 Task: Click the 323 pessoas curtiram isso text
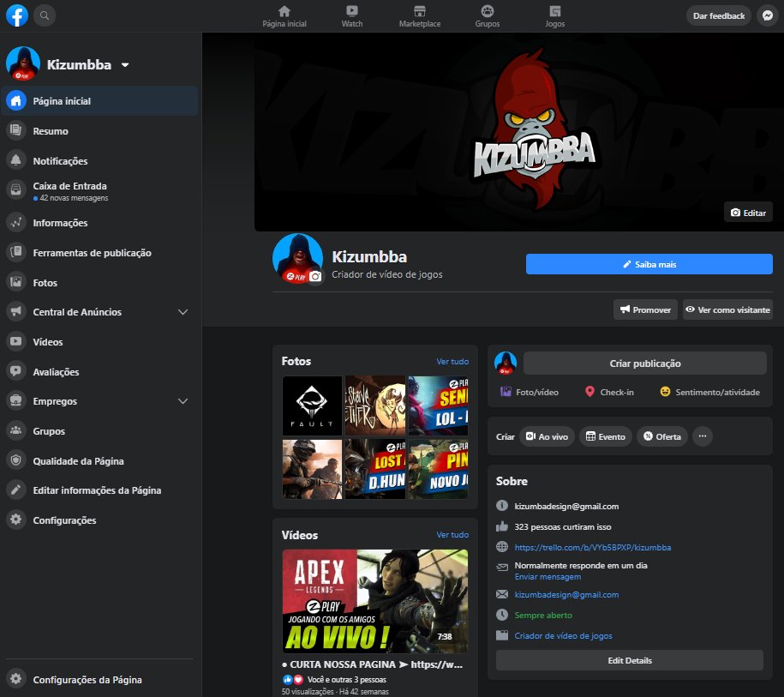tap(562, 527)
